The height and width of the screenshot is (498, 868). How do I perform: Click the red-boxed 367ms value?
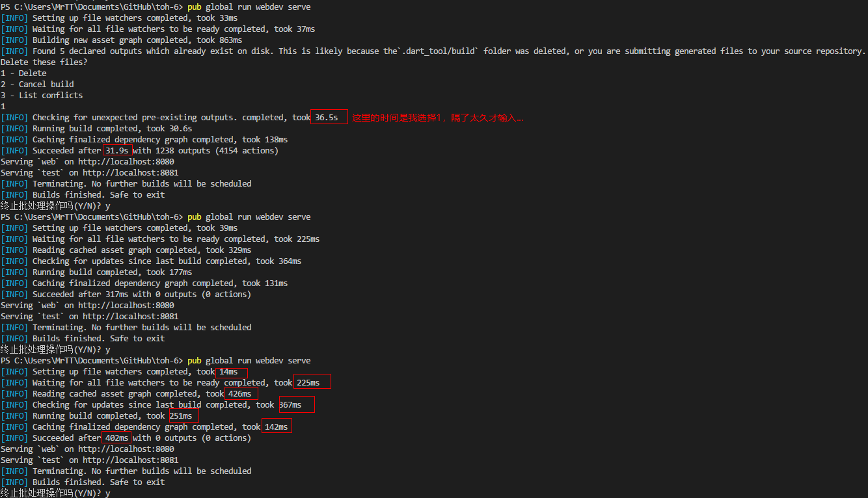[290, 405]
